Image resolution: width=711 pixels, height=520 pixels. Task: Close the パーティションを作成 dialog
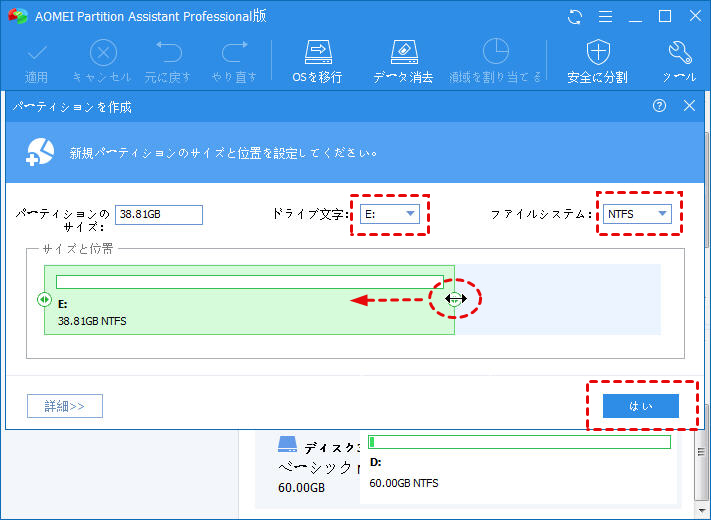[689, 106]
